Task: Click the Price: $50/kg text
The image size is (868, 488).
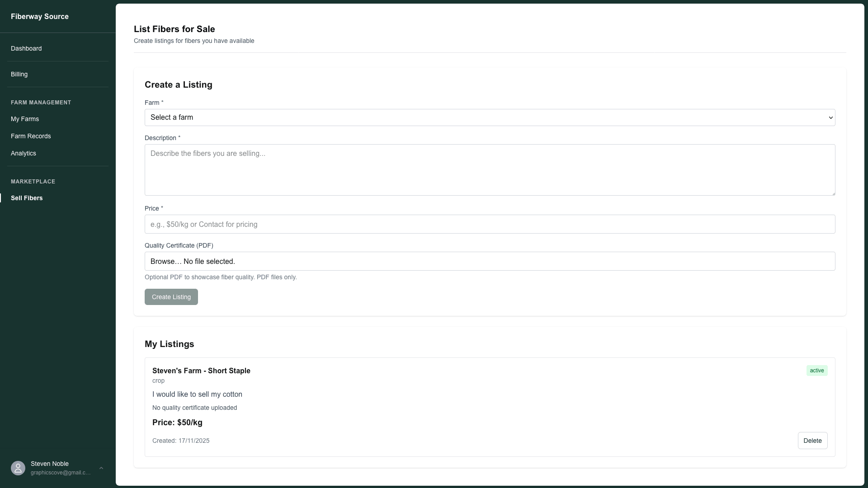Action: (177, 422)
